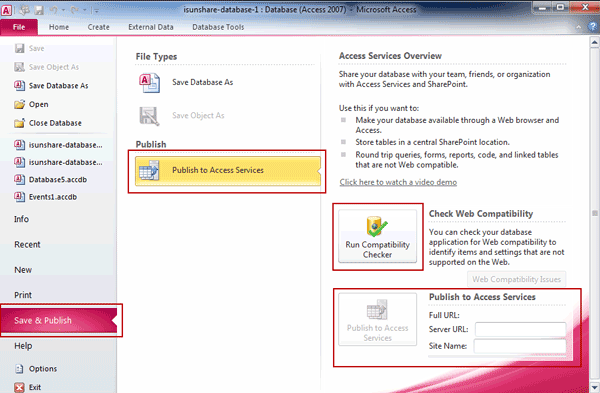Maximize the Microsoft Access window
600x393 pixels.
coord(560,7)
